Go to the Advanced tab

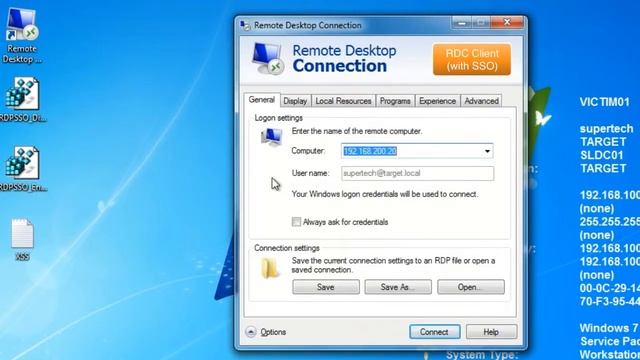(x=481, y=101)
